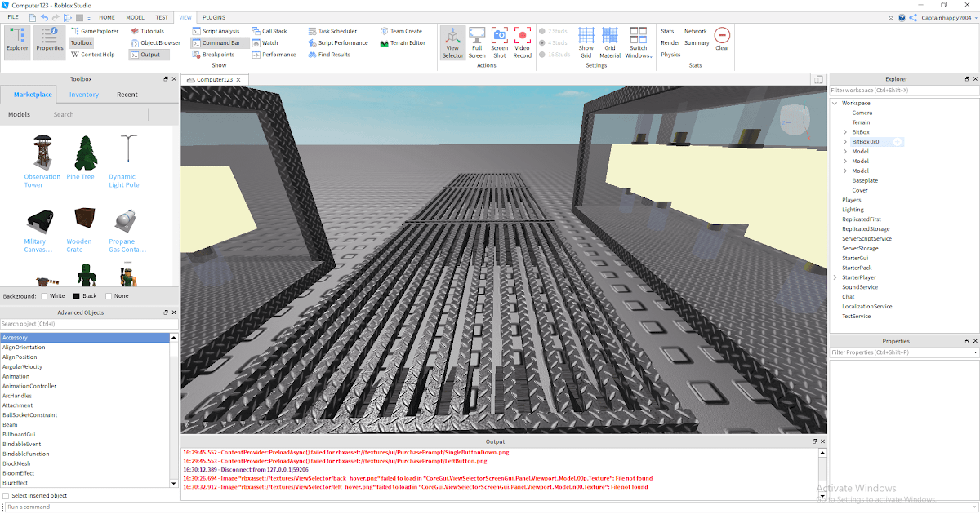Start Video Record

(523, 42)
